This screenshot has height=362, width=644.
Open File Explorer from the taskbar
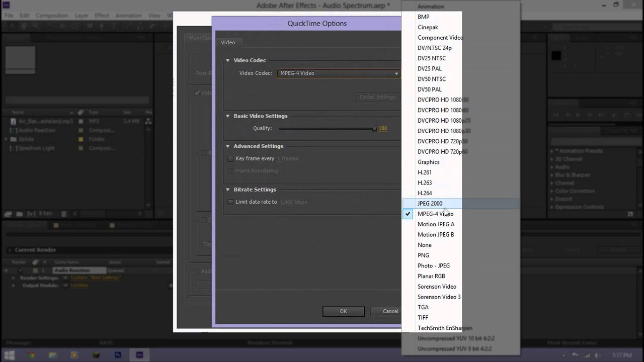pyautogui.click(x=53, y=355)
